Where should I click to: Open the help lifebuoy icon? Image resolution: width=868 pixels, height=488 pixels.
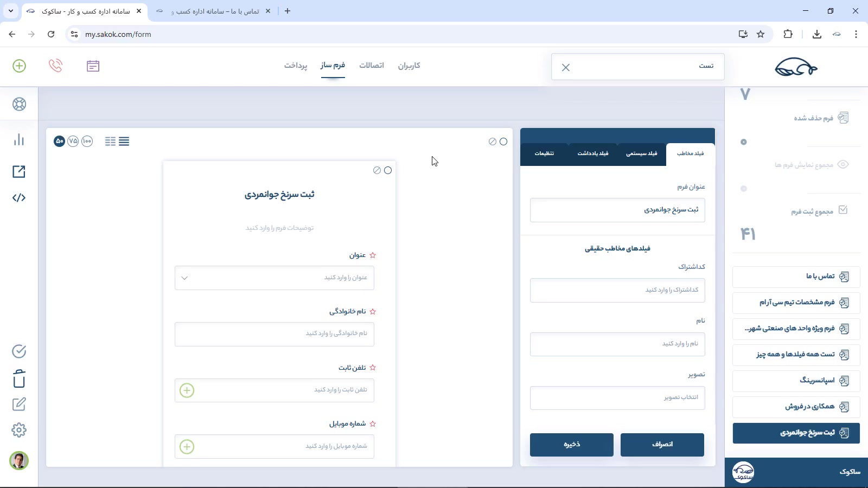[19, 104]
